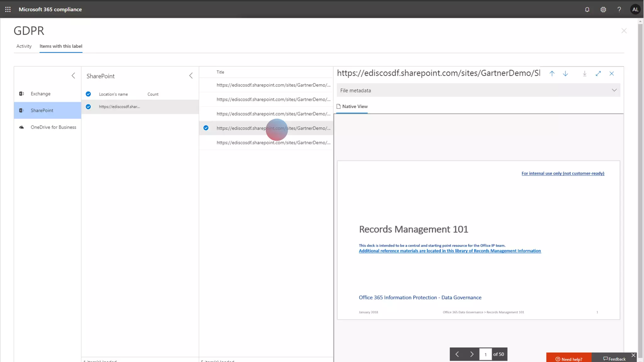Go to next item with down arrow
This screenshot has width=644, height=362.
[565, 74]
